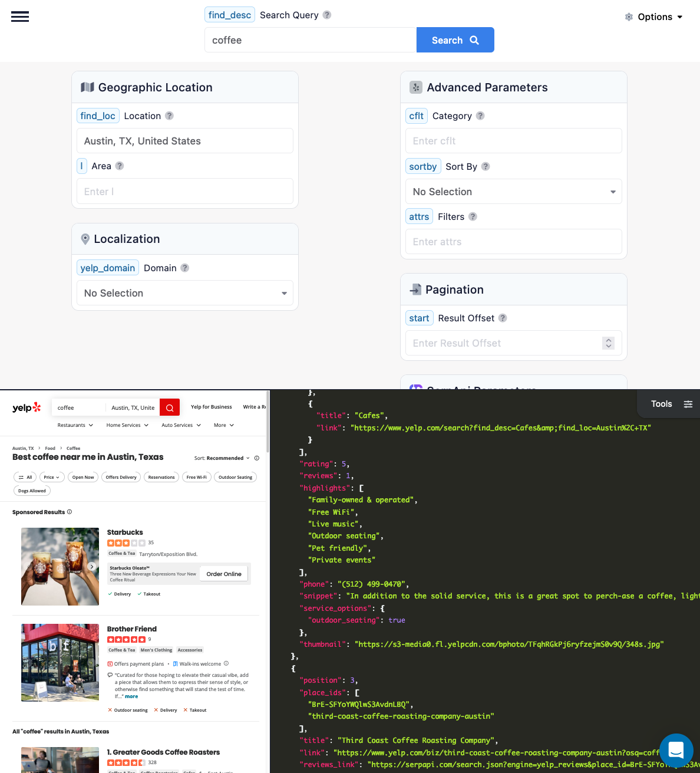Image resolution: width=700 pixels, height=773 pixels.
Task: Click the Category help question mark
Action: pos(480,116)
